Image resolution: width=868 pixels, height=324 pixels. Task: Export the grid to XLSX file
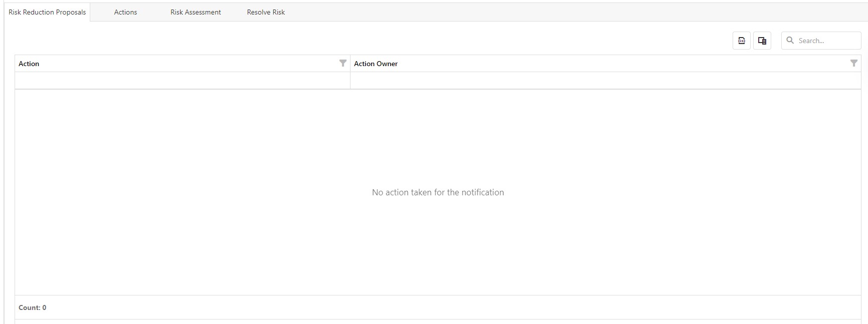pyautogui.click(x=741, y=41)
